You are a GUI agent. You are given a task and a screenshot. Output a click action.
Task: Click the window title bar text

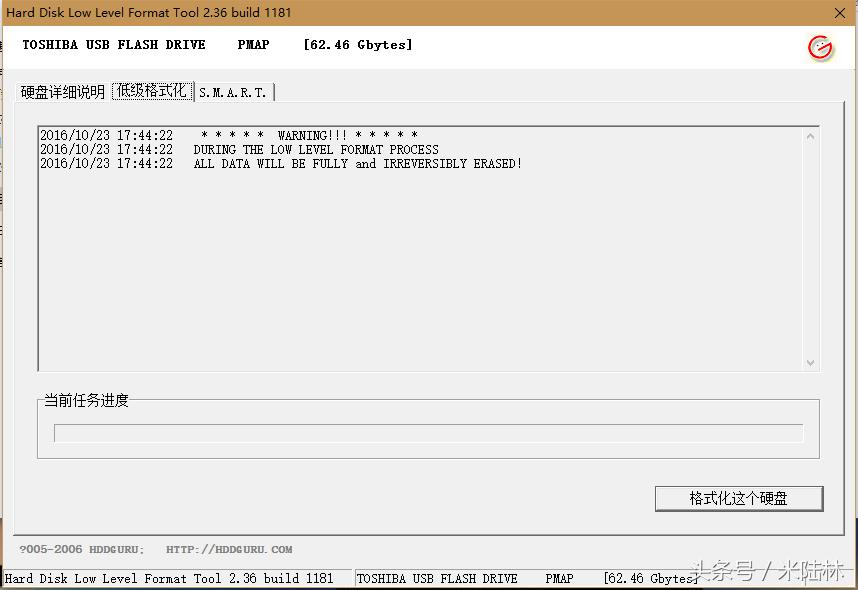click(149, 13)
